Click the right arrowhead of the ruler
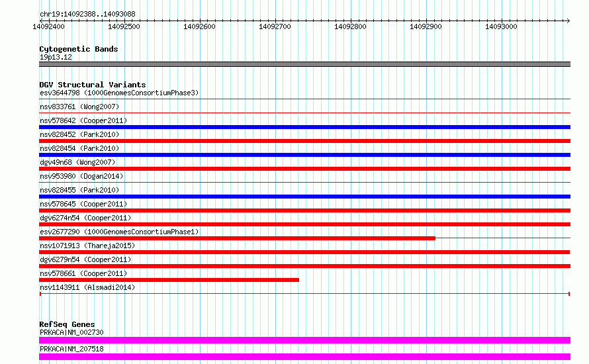The image size is (589, 364). (568, 21)
